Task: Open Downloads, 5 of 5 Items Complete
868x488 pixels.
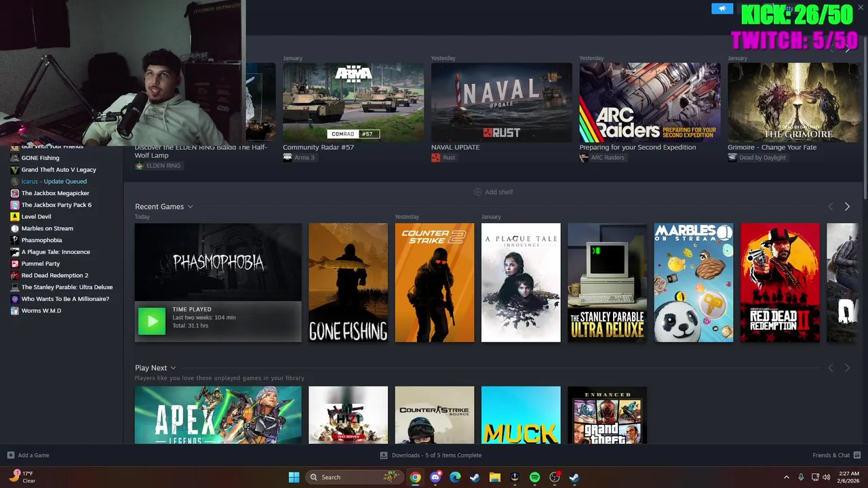Action: [431, 455]
